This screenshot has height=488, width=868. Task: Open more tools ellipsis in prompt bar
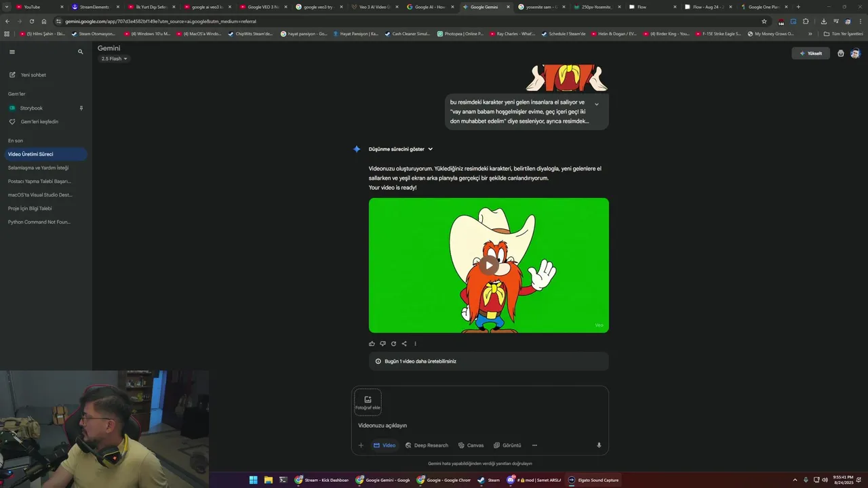click(x=534, y=445)
